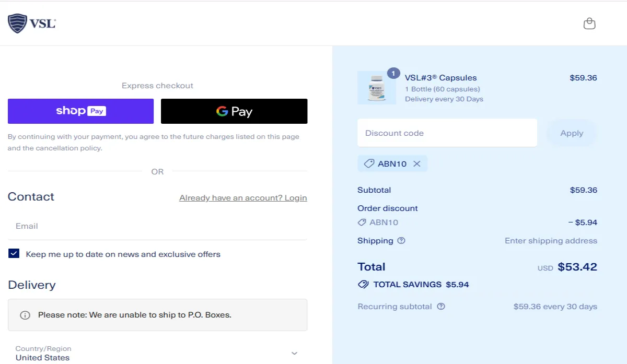Click the Total Savings tag icon

(363, 285)
